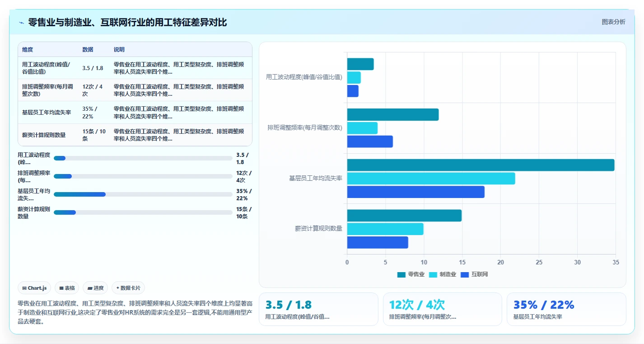This screenshot has height=344, width=644.
Task: Click the 零售业 bar for 基层员工年均流失率
Action: [481, 165]
